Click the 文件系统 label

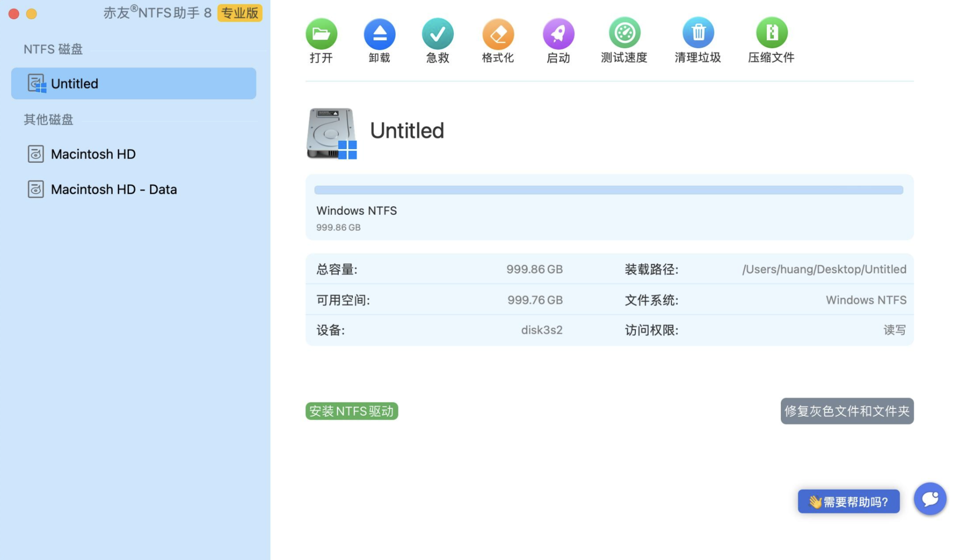651,300
